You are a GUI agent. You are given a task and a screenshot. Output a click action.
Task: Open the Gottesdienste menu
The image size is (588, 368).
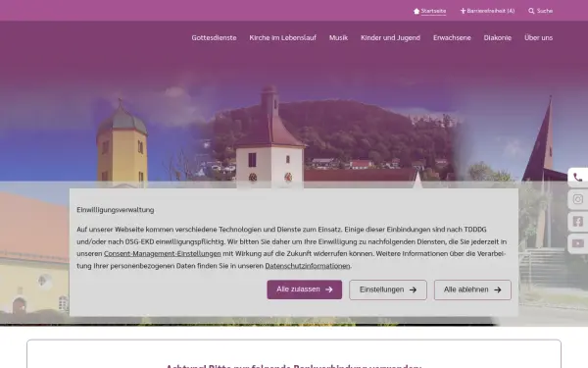[214, 37]
